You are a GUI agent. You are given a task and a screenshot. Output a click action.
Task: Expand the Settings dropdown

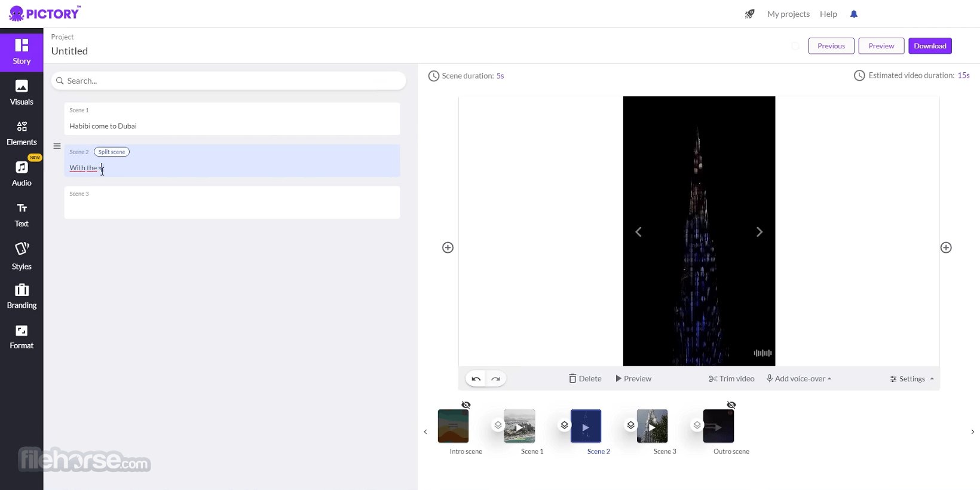912,379
